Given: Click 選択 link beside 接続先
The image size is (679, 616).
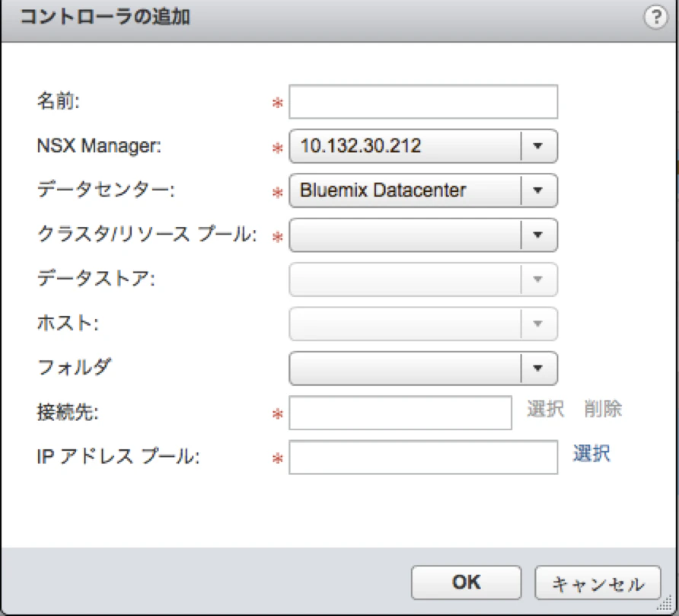Looking at the screenshot, I should coord(546,410).
